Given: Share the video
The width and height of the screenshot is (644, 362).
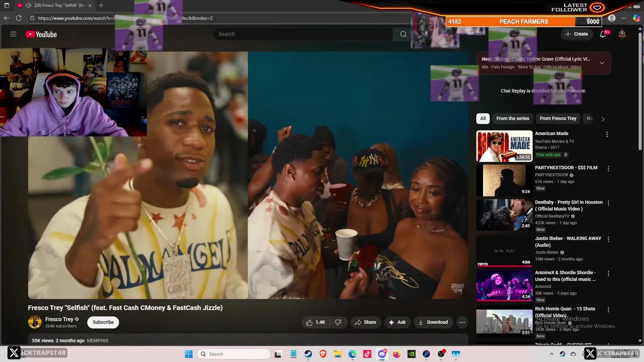Looking at the screenshot, I should 365,322.
